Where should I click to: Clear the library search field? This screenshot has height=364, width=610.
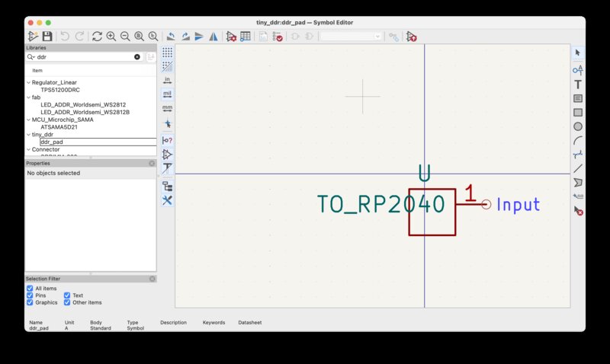[137, 57]
